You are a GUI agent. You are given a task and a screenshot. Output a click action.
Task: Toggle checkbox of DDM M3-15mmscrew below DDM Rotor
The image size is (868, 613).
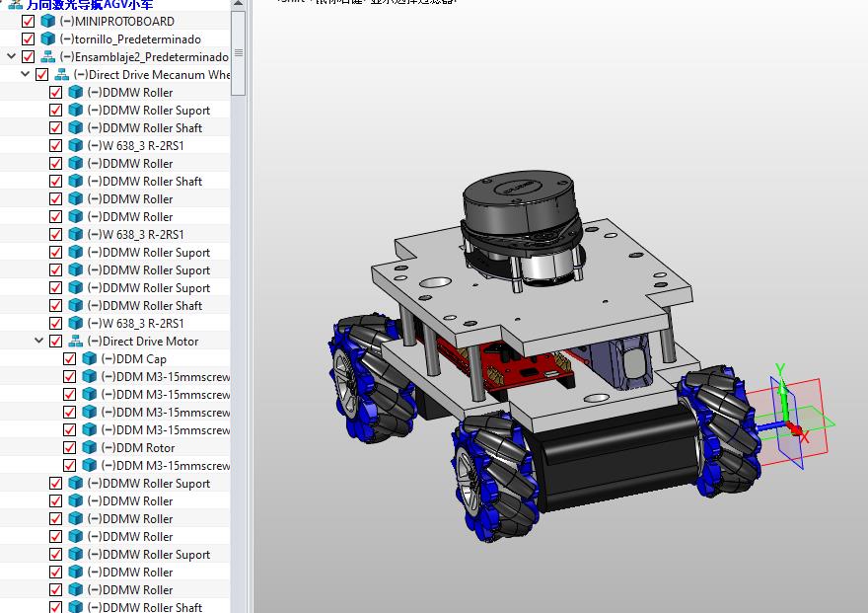(69, 465)
